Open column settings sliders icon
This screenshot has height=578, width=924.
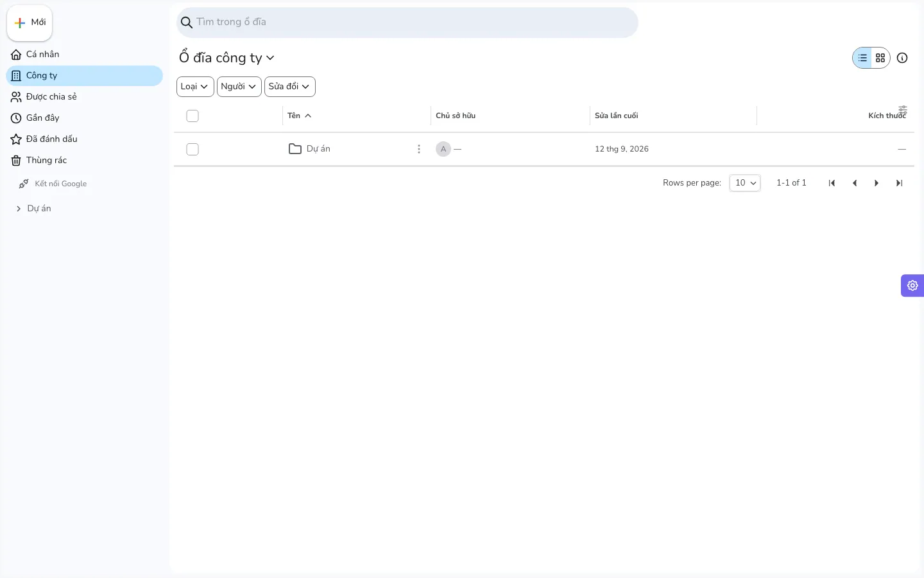point(903,109)
